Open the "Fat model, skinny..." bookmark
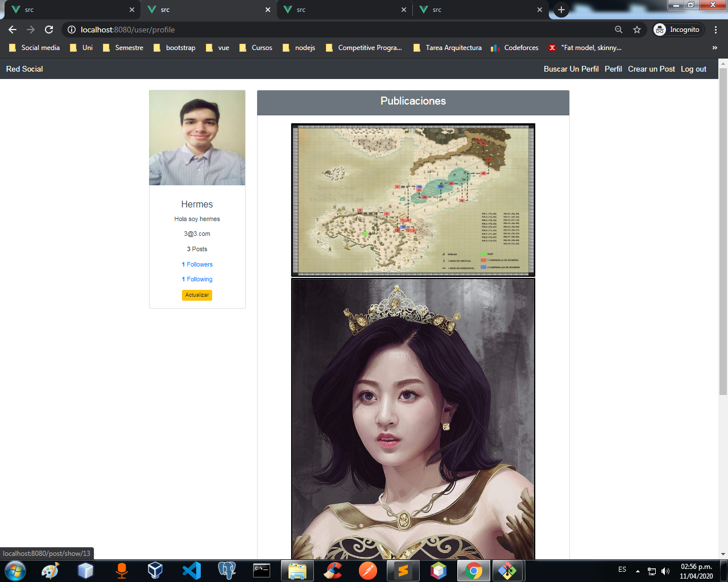This screenshot has width=728, height=582. click(585, 48)
